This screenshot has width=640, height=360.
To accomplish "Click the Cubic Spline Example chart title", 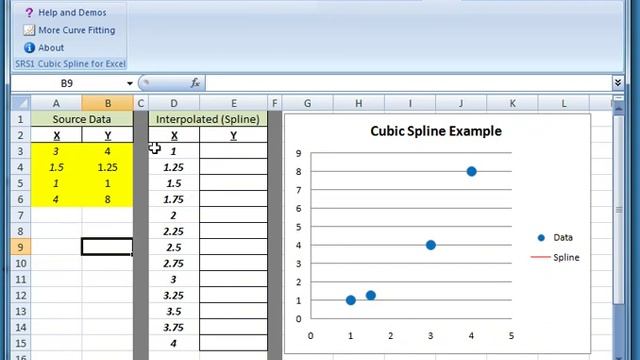I will (436, 131).
